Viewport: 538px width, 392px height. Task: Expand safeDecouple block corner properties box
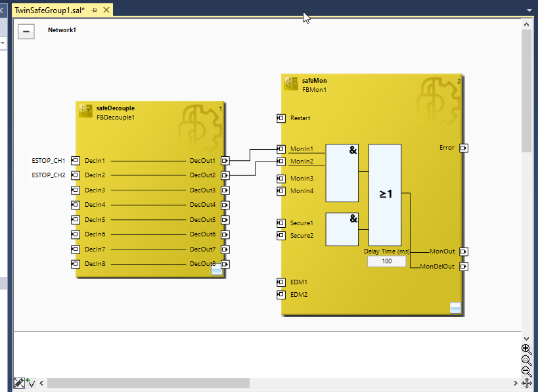point(217,271)
